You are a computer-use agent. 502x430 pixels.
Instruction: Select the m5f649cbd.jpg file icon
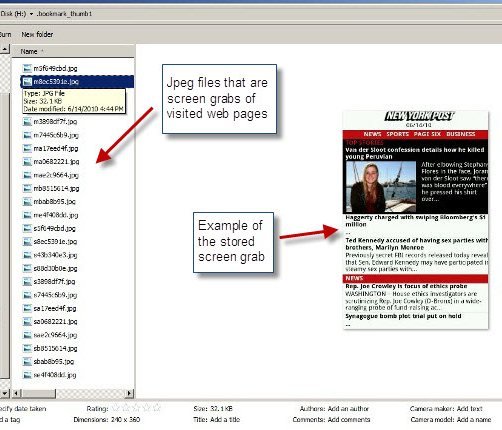click(x=27, y=68)
